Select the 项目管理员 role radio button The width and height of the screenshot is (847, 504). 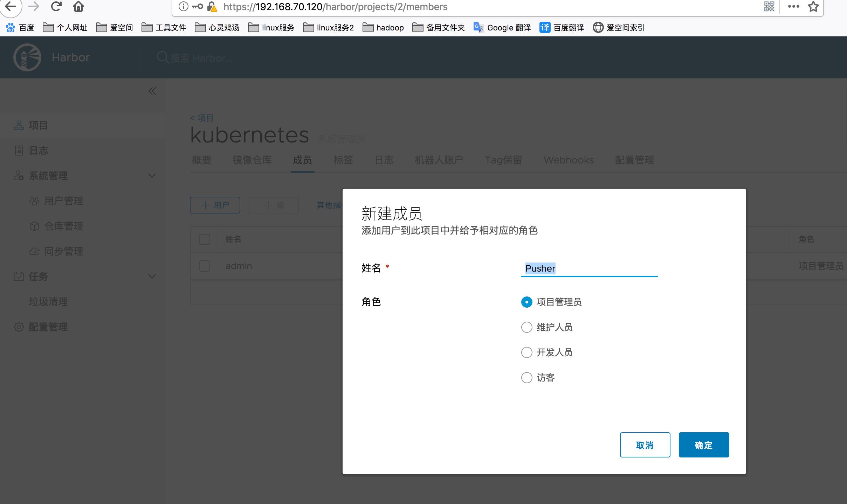click(x=527, y=302)
